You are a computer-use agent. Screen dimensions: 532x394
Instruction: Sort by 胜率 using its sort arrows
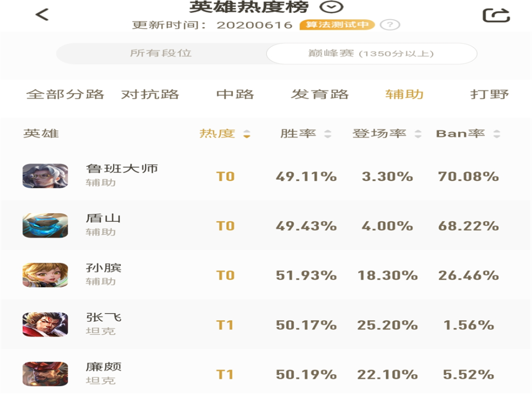[327, 134]
